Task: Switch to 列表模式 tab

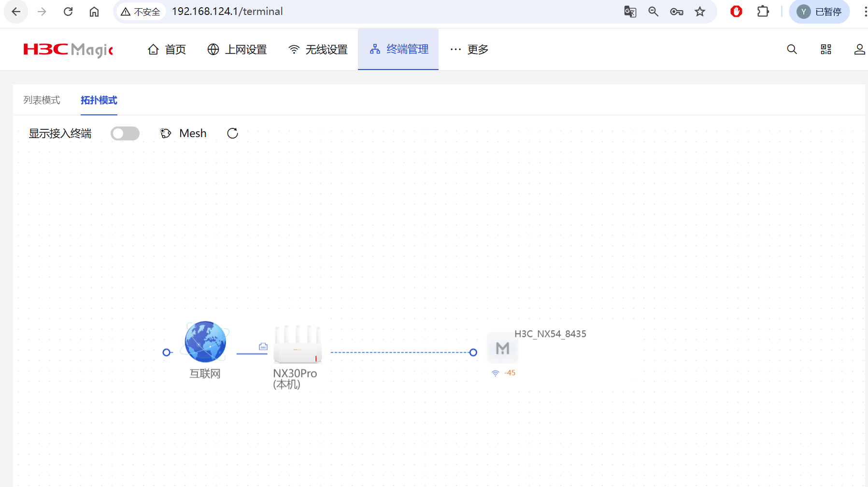Action: (x=42, y=100)
